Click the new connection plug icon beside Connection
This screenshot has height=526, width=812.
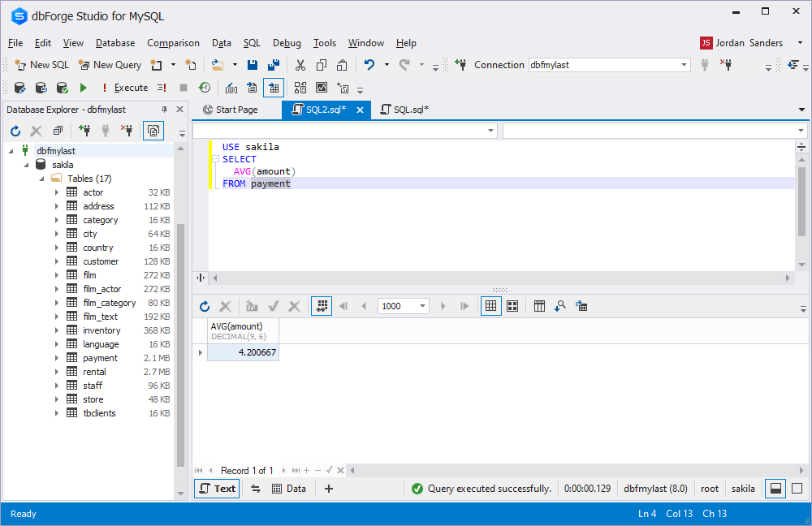460,65
